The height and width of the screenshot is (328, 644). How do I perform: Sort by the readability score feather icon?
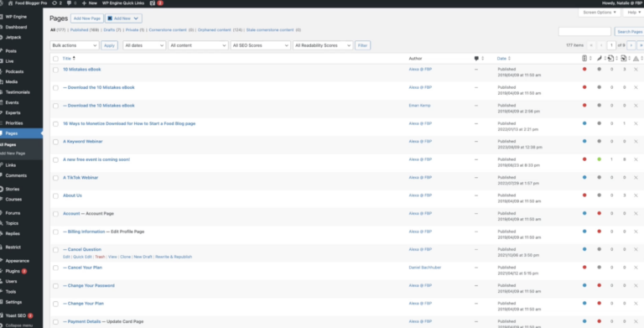pos(600,59)
